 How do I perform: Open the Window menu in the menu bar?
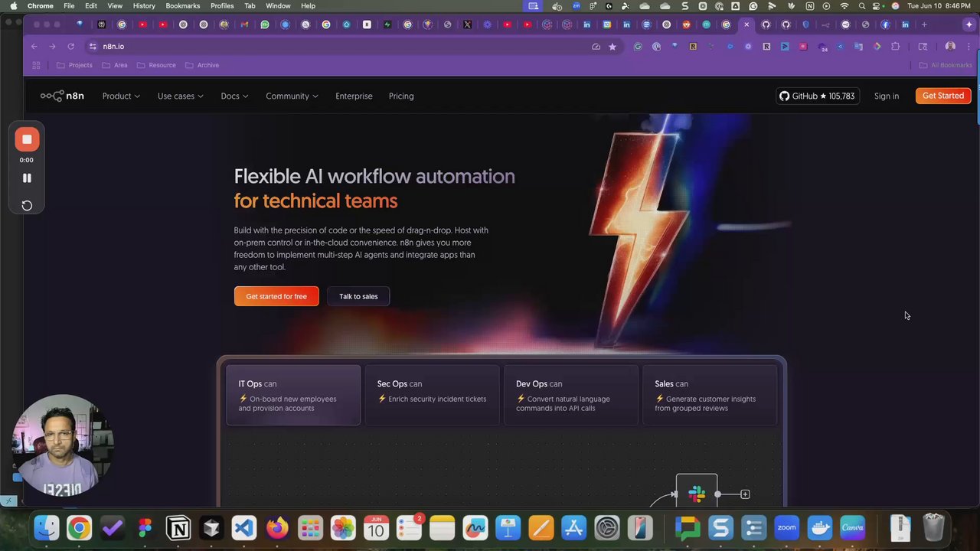click(278, 6)
